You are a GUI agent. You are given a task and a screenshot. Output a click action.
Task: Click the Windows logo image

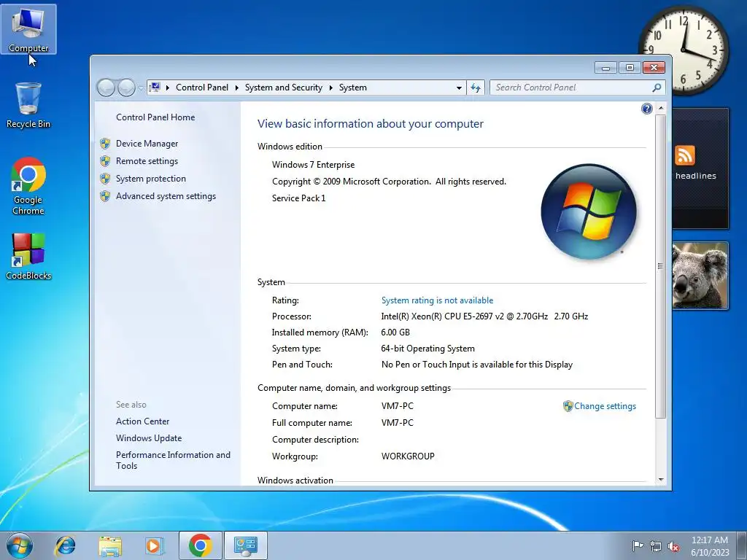coord(589,212)
